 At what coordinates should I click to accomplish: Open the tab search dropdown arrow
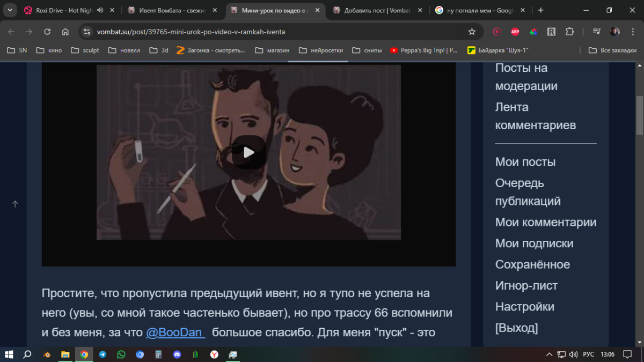(10, 10)
